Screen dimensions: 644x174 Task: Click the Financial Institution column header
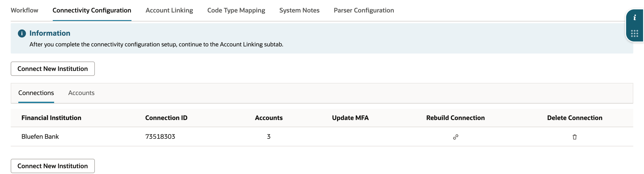[x=51, y=118]
